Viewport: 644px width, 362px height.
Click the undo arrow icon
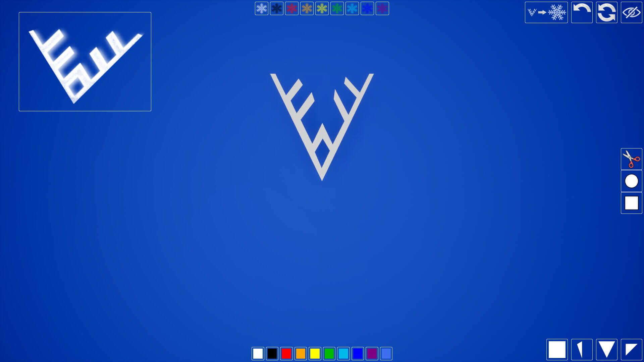tap(581, 12)
